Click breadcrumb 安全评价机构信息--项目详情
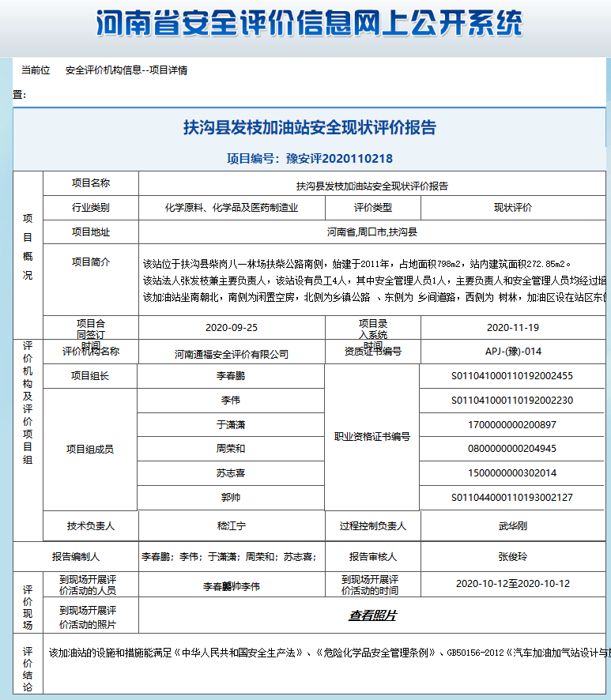The image size is (611, 700). [126, 70]
